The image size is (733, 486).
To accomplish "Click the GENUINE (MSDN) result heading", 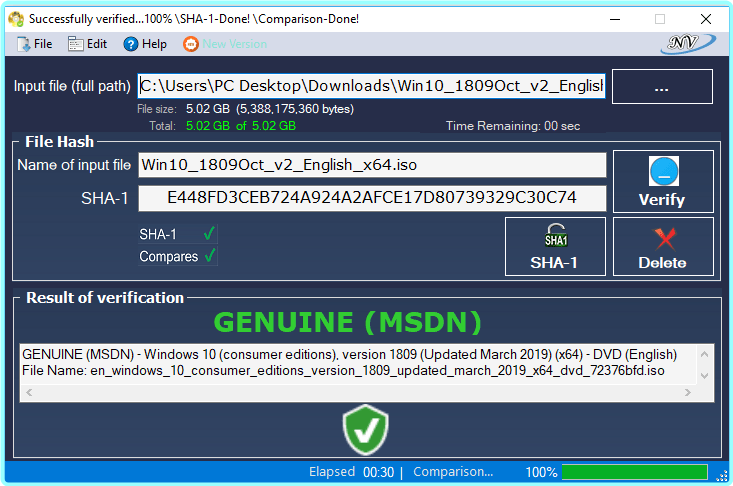I will [348, 322].
